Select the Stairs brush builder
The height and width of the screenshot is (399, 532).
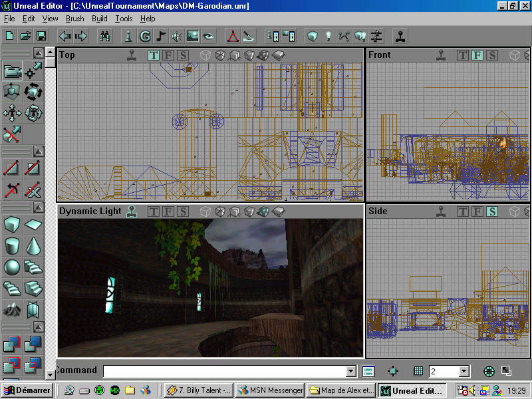(32, 267)
